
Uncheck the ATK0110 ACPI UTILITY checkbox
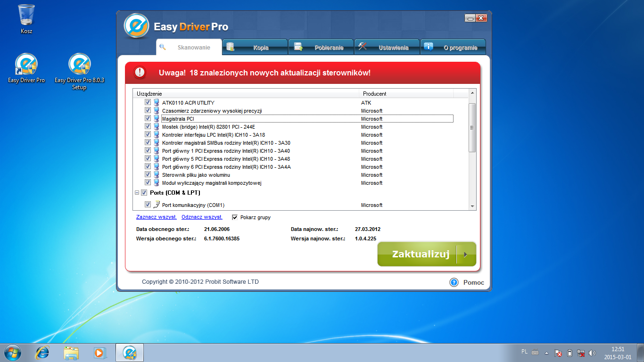coord(148,103)
